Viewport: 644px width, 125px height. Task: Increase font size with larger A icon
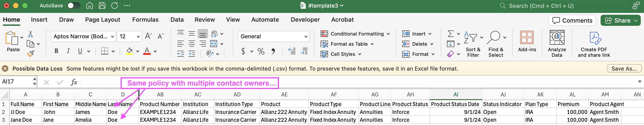tap(148, 36)
